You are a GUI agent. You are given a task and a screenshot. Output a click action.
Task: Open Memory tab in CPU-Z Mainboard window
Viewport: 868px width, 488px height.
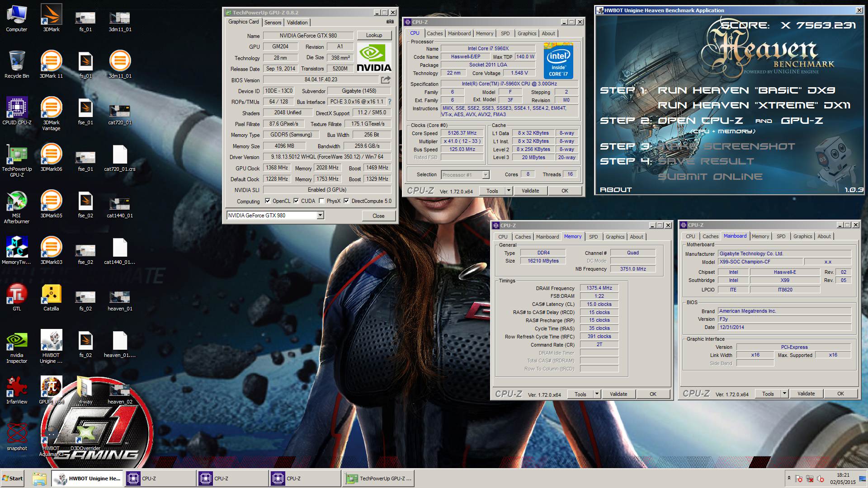click(x=760, y=236)
